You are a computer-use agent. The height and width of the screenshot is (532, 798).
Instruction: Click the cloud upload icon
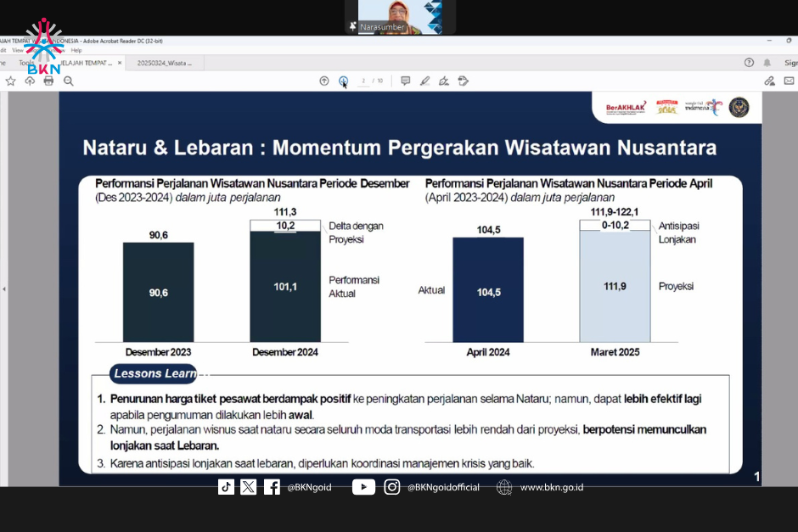[x=30, y=81]
